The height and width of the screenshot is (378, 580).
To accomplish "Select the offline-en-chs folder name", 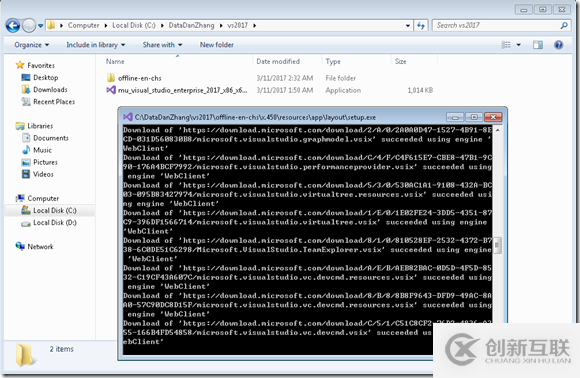I will tap(139, 78).
